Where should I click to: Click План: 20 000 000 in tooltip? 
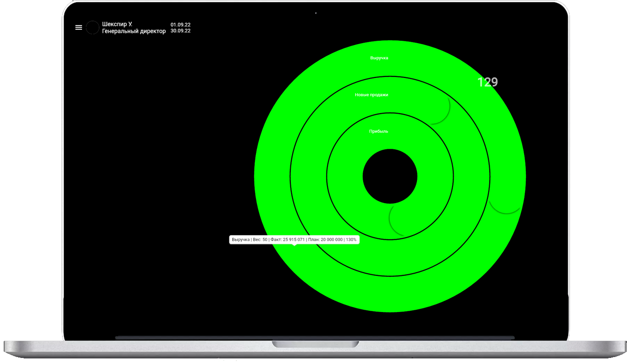click(325, 240)
